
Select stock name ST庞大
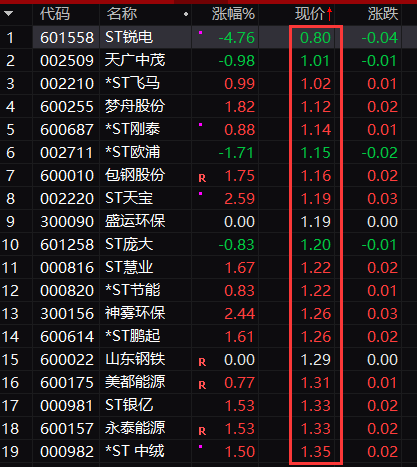(x=129, y=244)
